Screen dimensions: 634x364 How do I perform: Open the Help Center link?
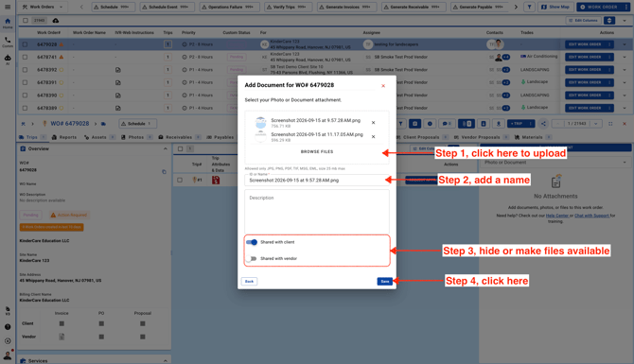pyautogui.click(x=557, y=216)
